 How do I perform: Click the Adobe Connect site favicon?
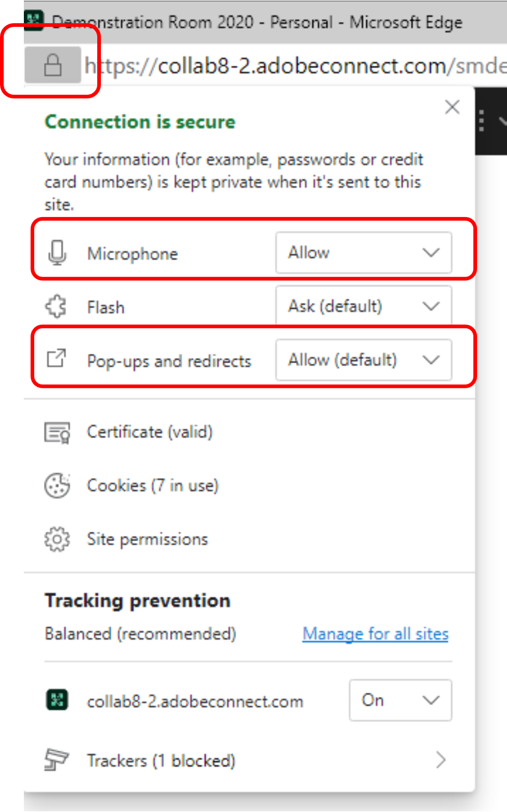(x=57, y=701)
